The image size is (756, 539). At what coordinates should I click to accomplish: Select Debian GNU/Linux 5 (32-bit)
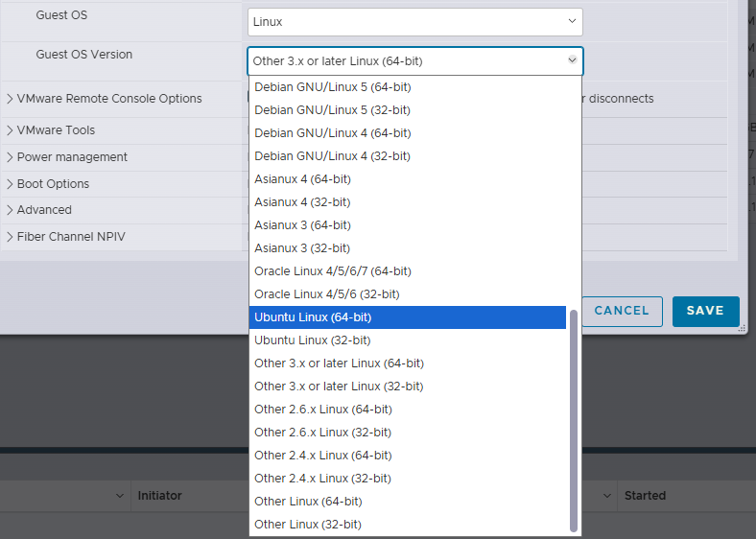[x=408, y=110]
